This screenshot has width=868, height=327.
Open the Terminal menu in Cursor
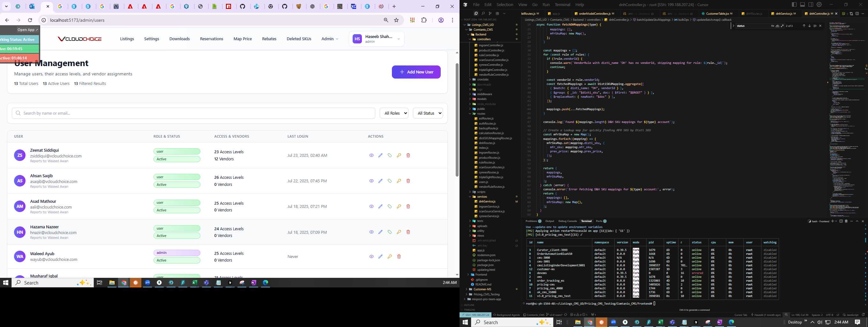pos(562,5)
